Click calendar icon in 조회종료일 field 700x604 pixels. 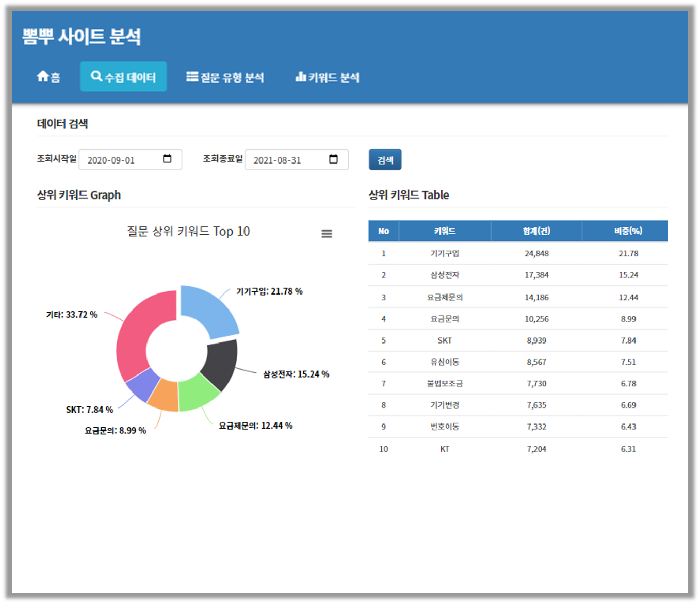pyautogui.click(x=333, y=159)
